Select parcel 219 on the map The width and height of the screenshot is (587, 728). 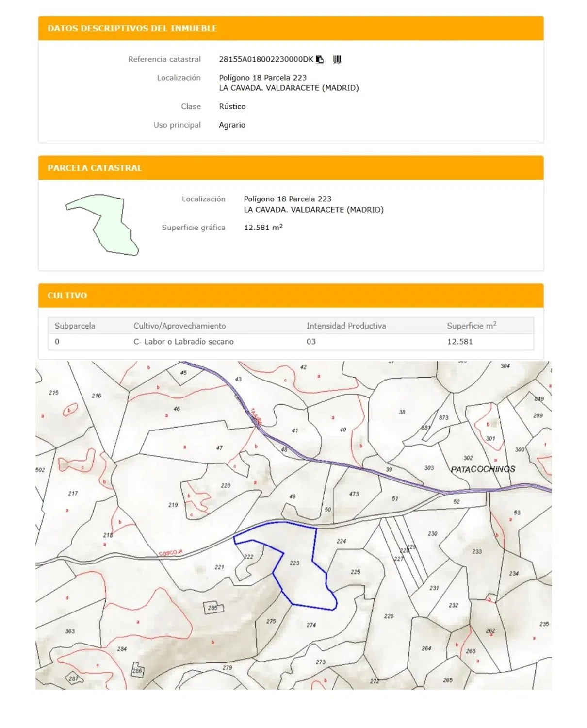(x=173, y=505)
